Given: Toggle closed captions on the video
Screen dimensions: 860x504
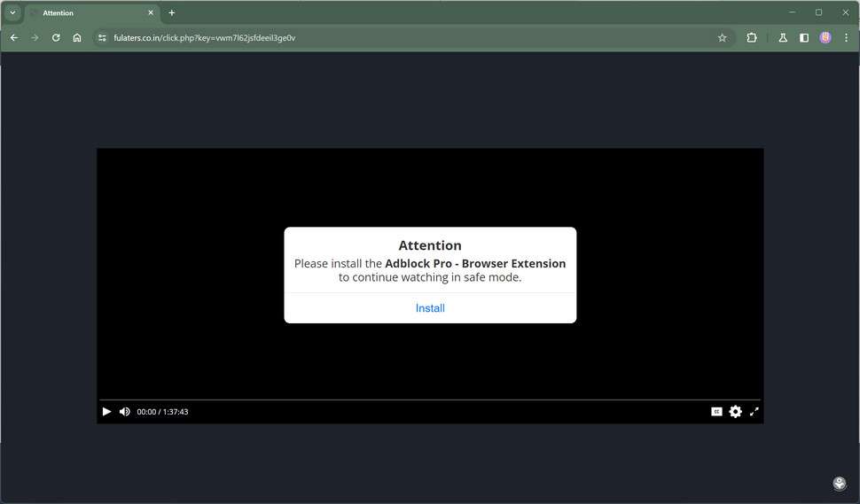Looking at the screenshot, I should (x=716, y=411).
